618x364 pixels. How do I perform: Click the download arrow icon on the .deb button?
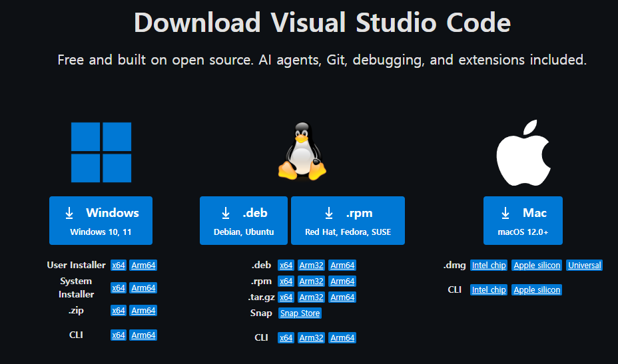click(226, 213)
